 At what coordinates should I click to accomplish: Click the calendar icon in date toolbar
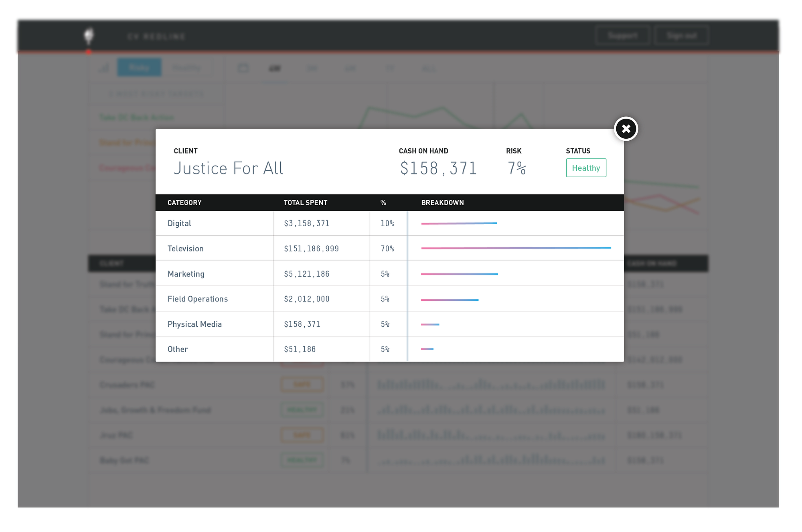(243, 68)
